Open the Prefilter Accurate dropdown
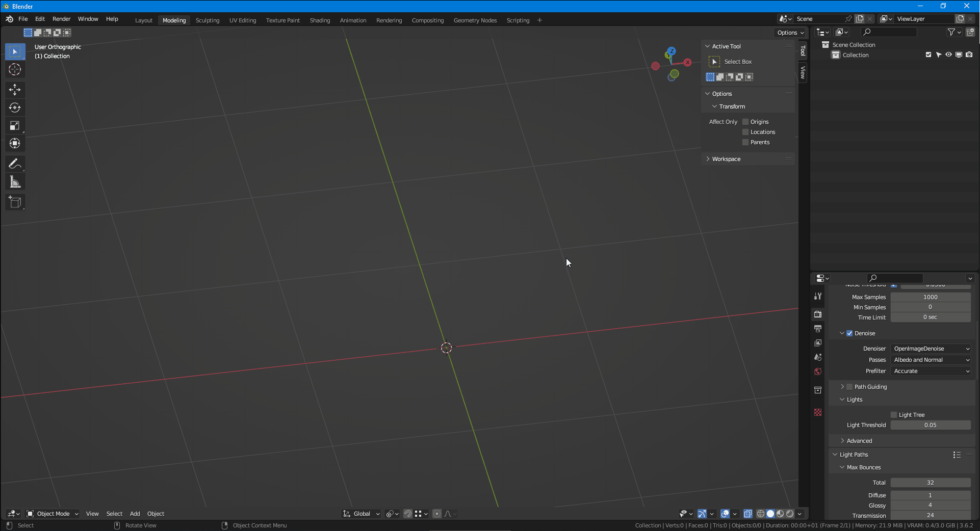 (x=931, y=371)
